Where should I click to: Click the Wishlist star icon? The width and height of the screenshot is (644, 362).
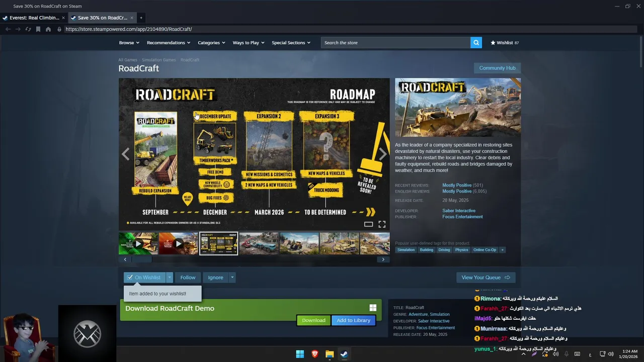point(493,43)
